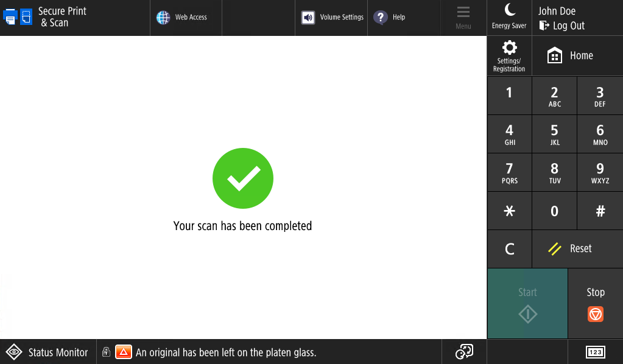The height and width of the screenshot is (364, 623).
Task: Tap keypad digit 4 GHI
Action: click(x=509, y=134)
